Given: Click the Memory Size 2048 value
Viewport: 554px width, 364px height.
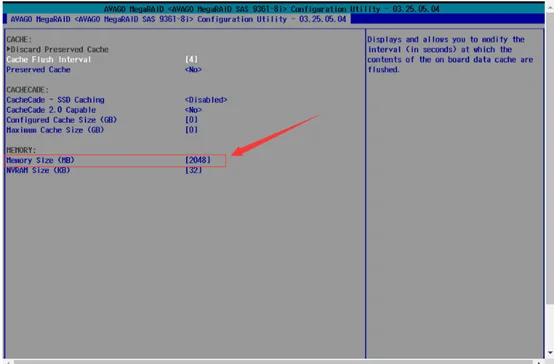Looking at the screenshot, I should tap(198, 160).
